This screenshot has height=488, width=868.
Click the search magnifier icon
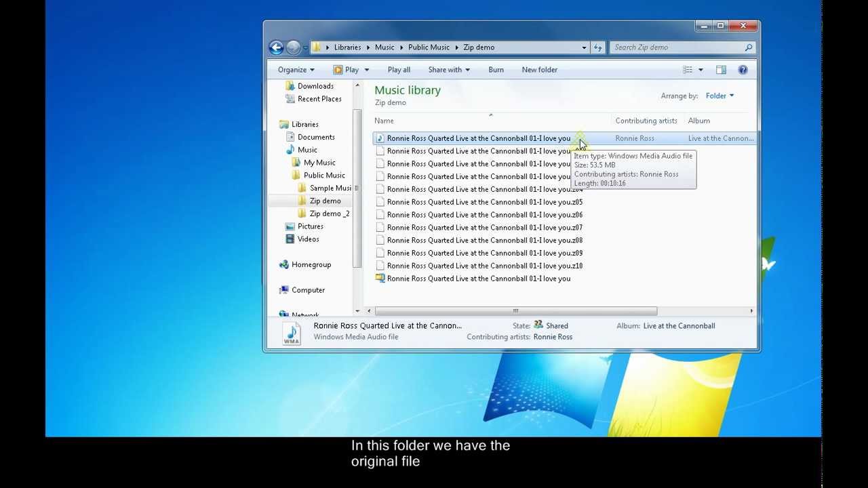749,47
